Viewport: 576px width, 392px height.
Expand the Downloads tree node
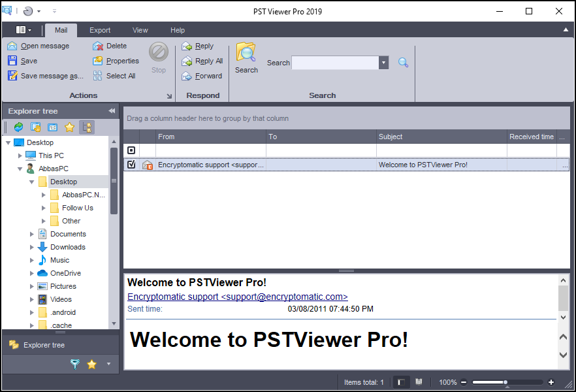click(x=31, y=247)
